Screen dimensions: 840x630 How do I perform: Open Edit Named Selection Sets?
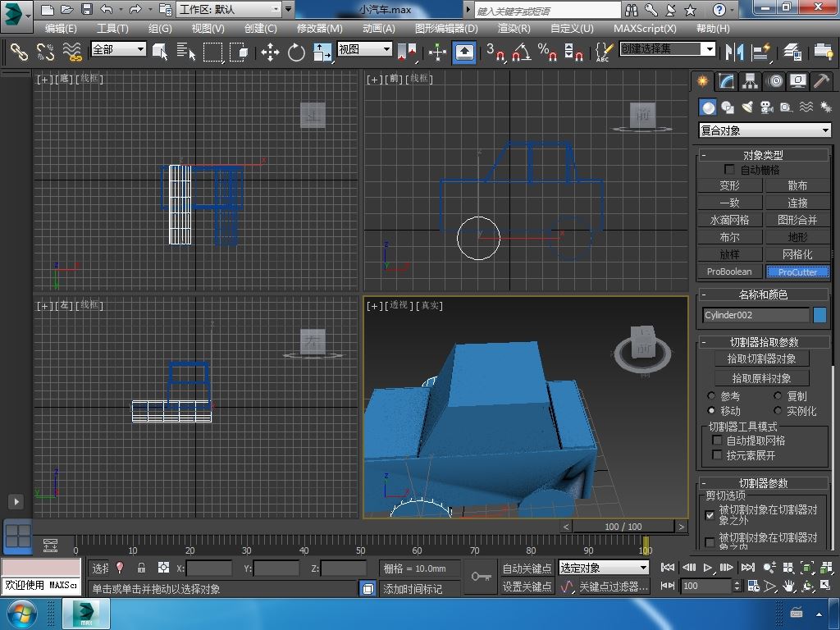coord(604,52)
